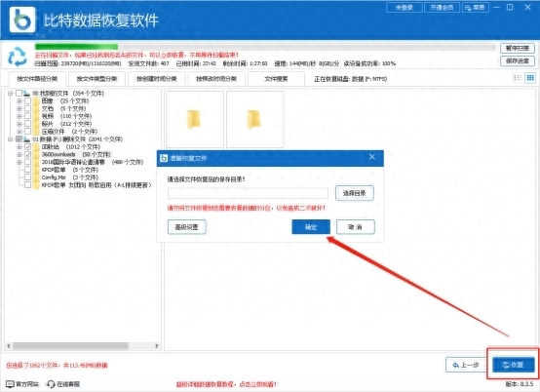Image resolution: width=540 pixels, height=392 pixels.
Task: Open the 菜单 menu button
Action: 476,7
